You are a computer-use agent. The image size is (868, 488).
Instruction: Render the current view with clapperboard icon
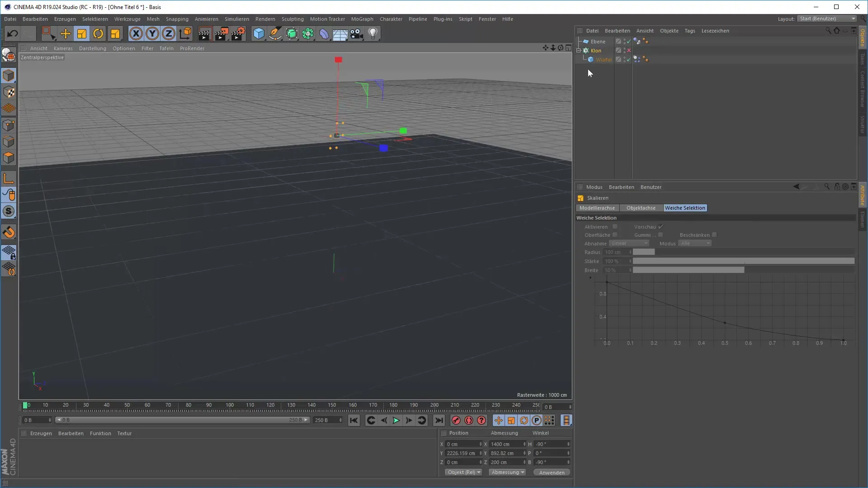pyautogui.click(x=205, y=34)
